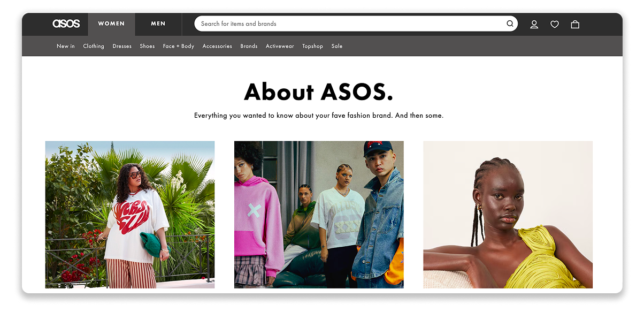Open the image of woman in white graphic tee
The height and width of the screenshot is (312, 644).
click(x=130, y=215)
